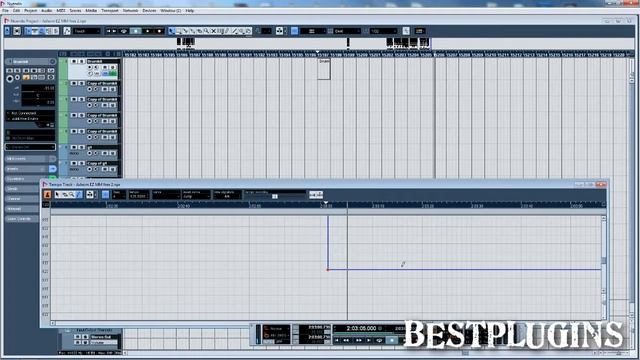Click Rewind on transport panel
Viewport: 640px width, 360px height.
(x=346, y=340)
